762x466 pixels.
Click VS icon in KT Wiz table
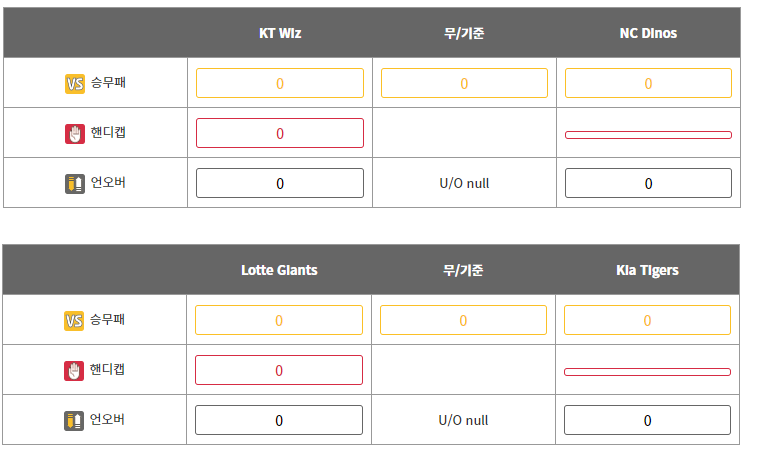point(75,84)
